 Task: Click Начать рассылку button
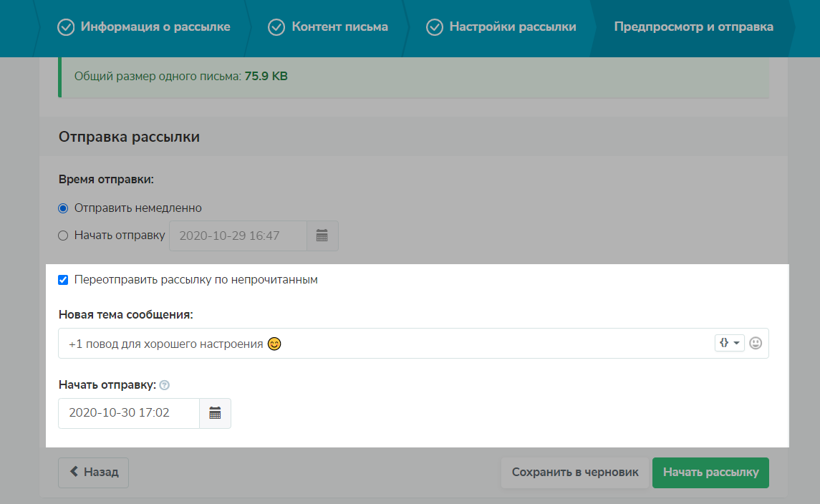click(x=710, y=472)
